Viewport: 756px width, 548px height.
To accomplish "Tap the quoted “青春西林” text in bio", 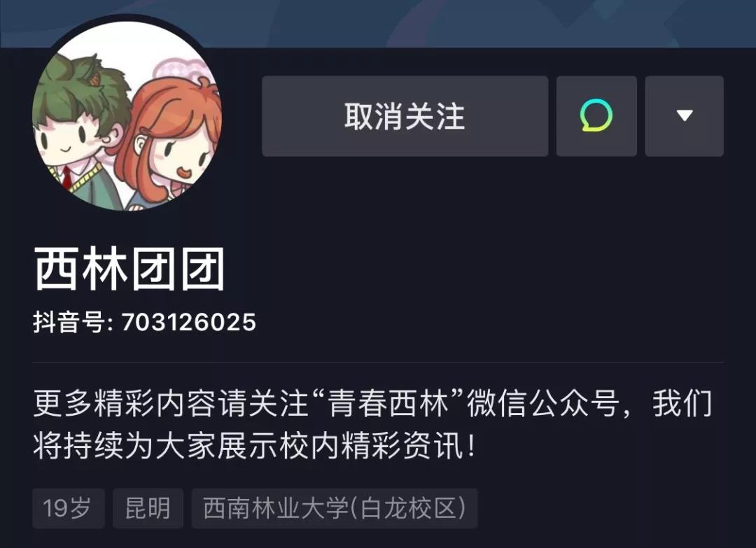I will point(388,403).
